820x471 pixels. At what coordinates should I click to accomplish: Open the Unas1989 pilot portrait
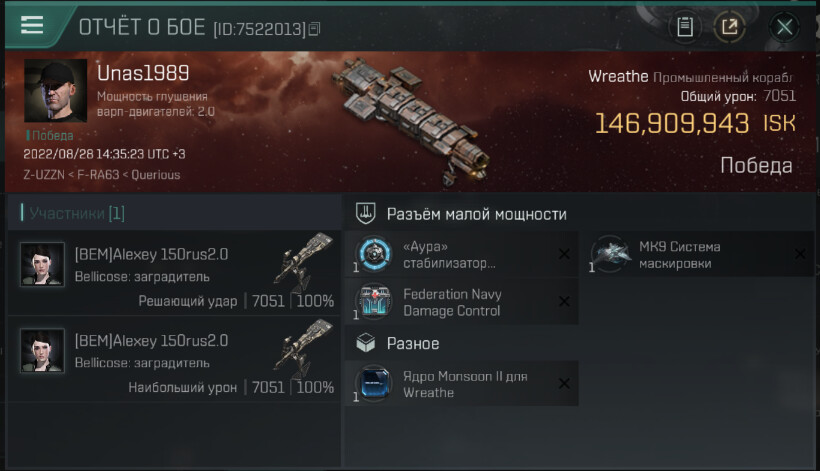(55, 90)
